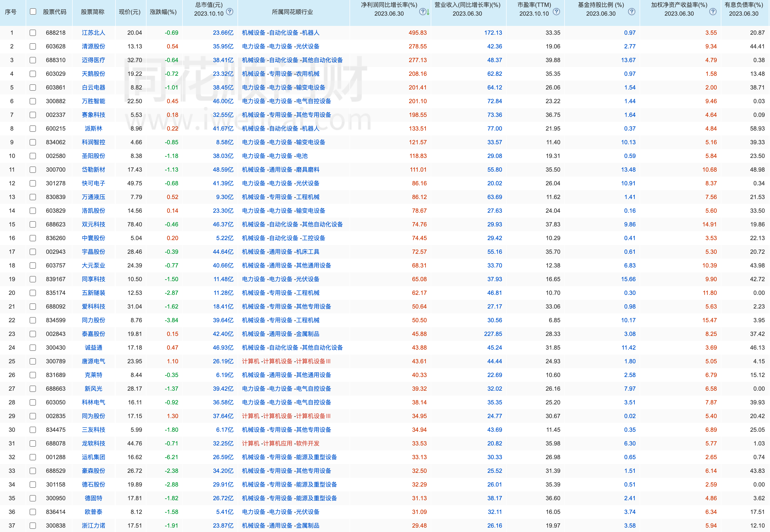Click 双元科技 market cap value 46.37亿
Screen dimensions: 770x532
pyautogui.click(x=223, y=224)
